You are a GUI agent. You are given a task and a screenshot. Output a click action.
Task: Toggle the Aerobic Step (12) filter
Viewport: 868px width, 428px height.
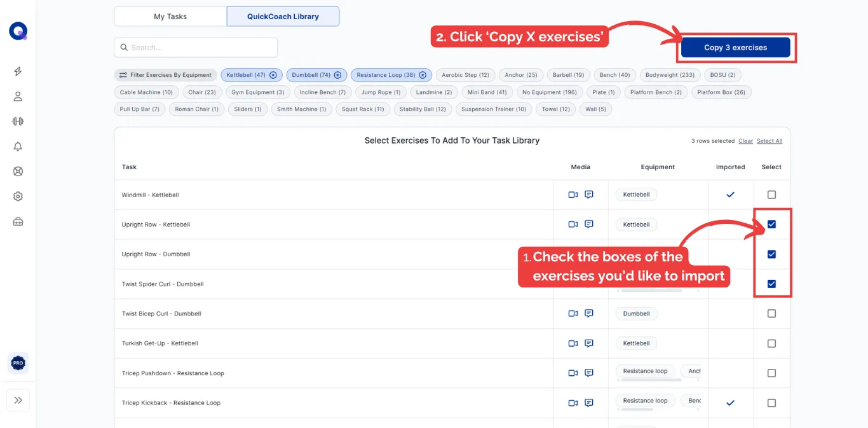coord(465,75)
